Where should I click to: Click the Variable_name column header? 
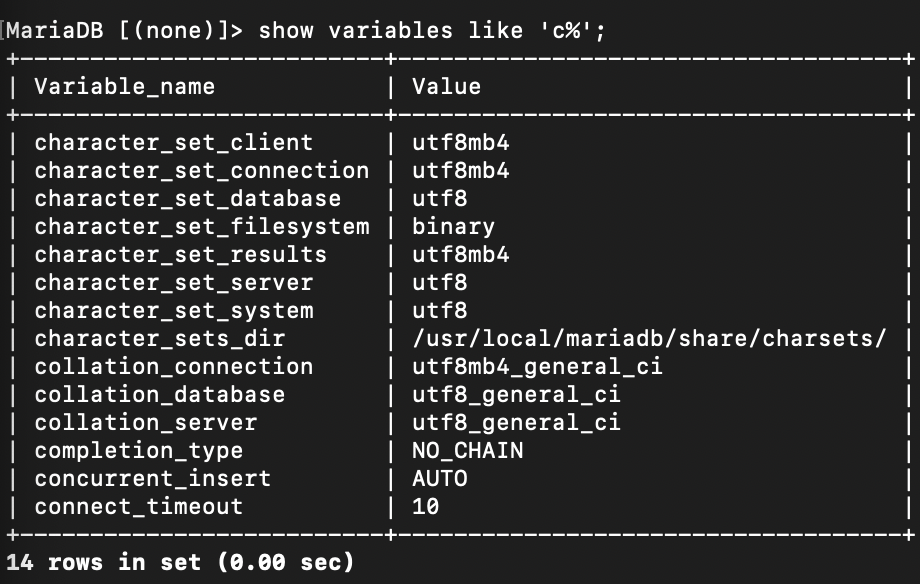pos(124,87)
